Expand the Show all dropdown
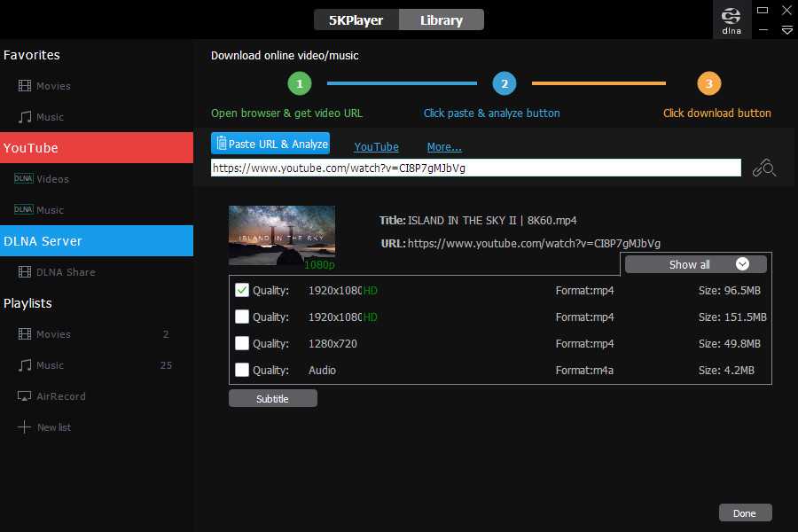798x532 pixels. [695, 264]
